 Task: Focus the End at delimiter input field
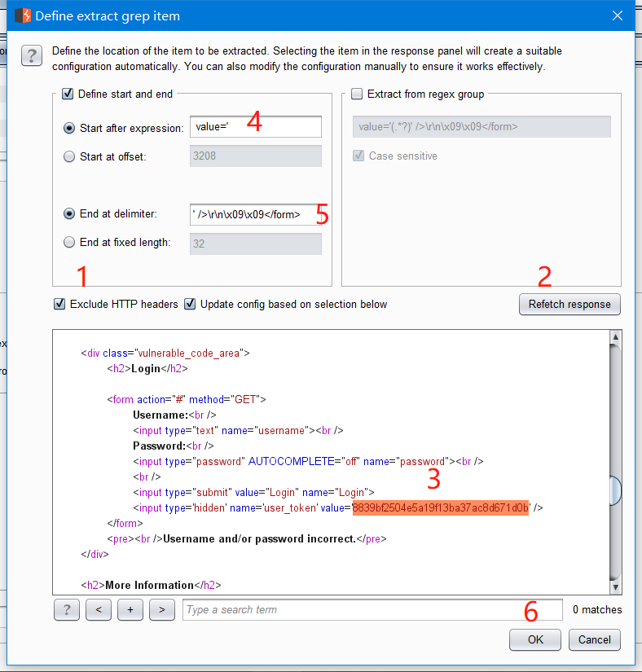tap(256, 214)
